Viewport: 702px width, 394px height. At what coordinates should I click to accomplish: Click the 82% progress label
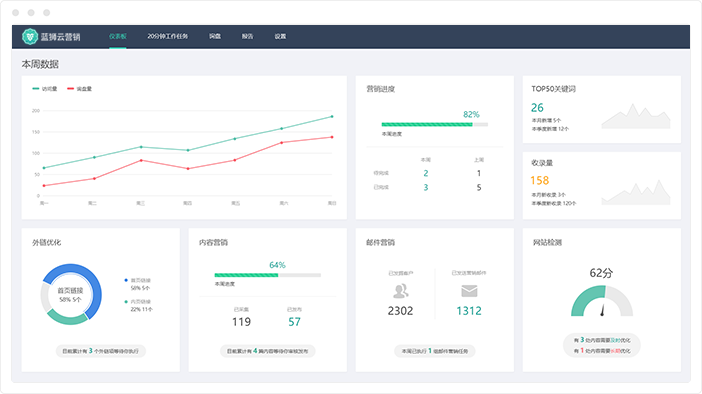pyautogui.click(x=471, y=114)
